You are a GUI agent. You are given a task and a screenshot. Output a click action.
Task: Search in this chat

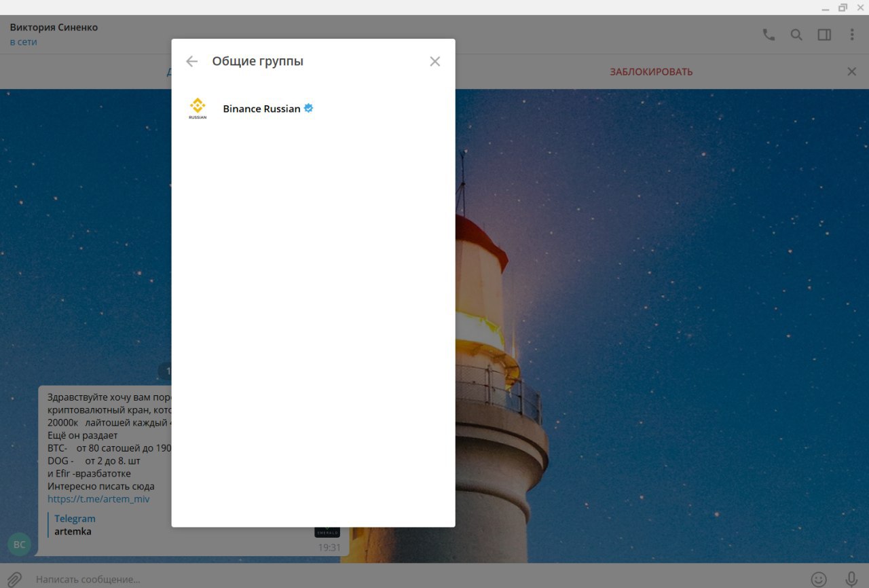[796, 35]
